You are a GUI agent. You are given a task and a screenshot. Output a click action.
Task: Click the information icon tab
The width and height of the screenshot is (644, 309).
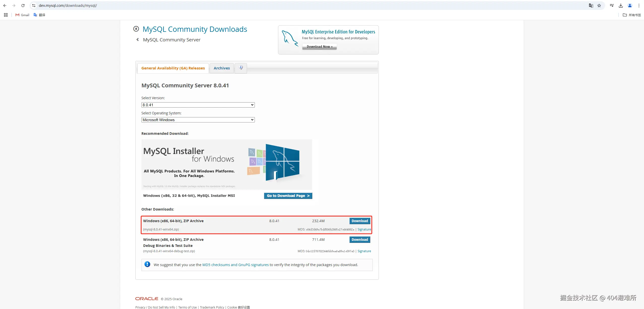tap(241, 68)
